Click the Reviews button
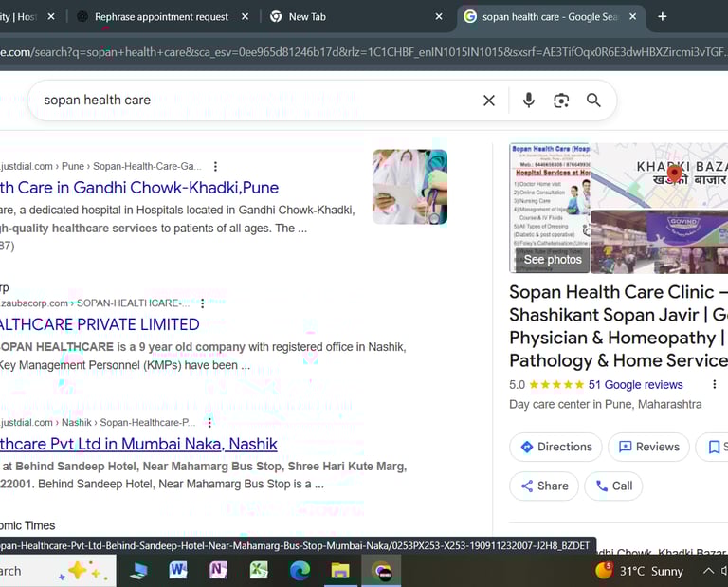 (648, 447)
